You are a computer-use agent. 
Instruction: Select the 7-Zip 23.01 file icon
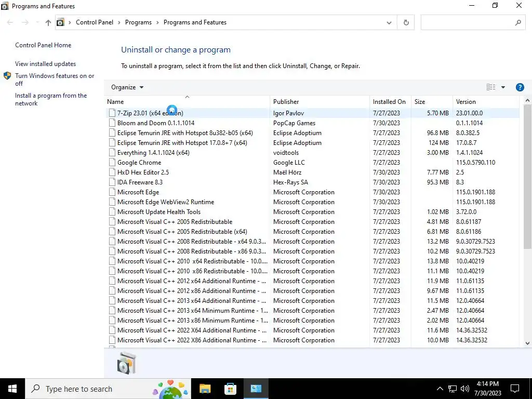112,113
